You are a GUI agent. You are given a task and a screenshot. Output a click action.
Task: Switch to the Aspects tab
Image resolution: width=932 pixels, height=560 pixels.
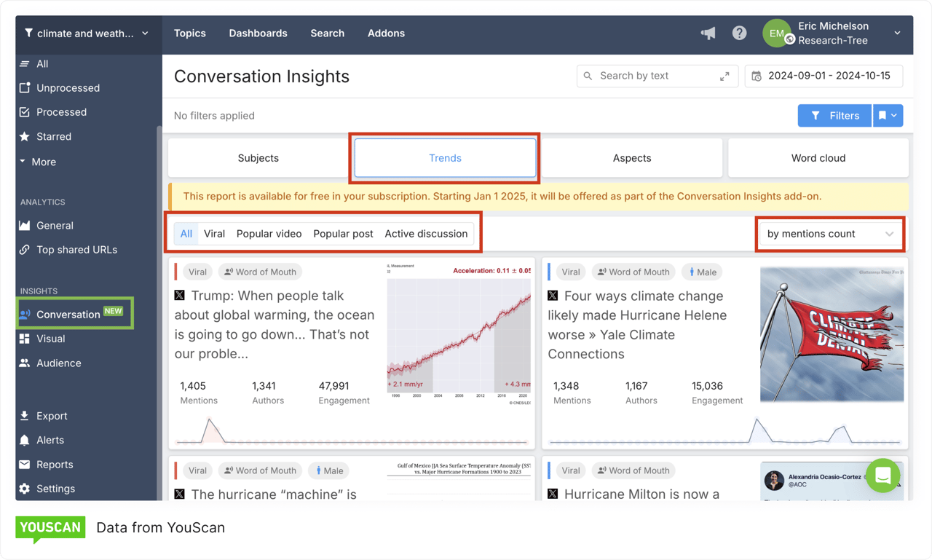pyautogui.click(x=631, y=157)
